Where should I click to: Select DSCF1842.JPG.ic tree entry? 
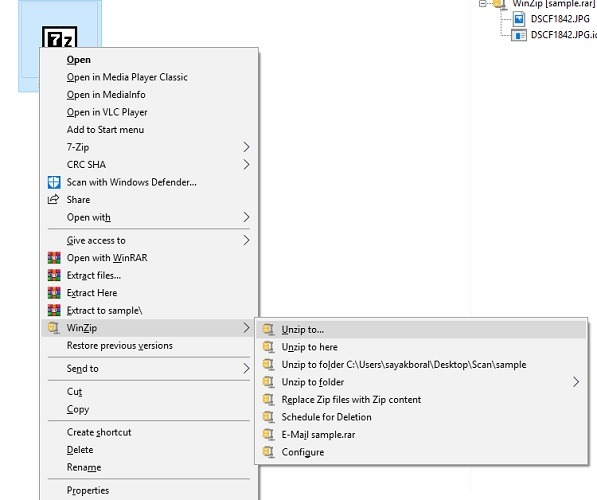coord(563,35)
